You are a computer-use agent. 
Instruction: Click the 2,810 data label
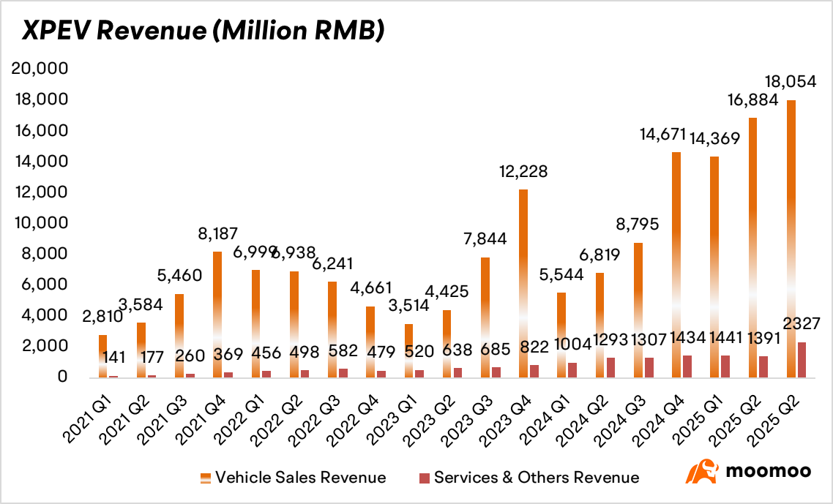102,316
